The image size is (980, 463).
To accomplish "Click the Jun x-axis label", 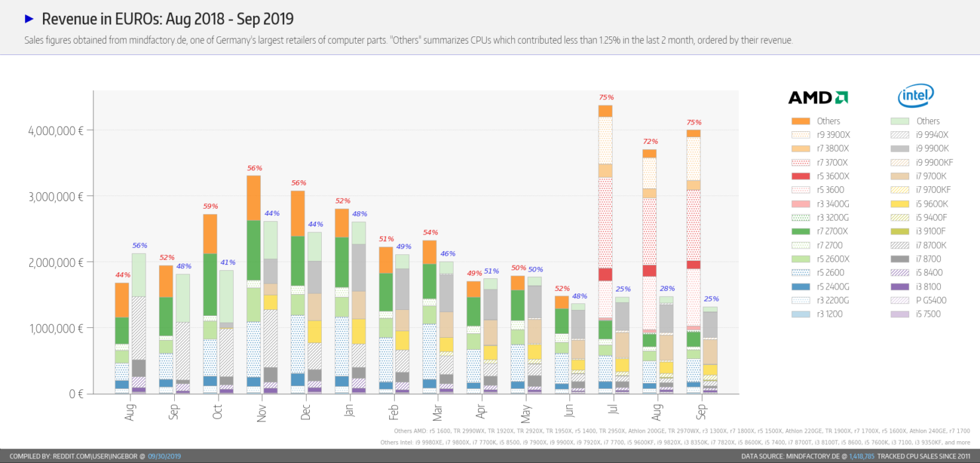I will (570, 409).
